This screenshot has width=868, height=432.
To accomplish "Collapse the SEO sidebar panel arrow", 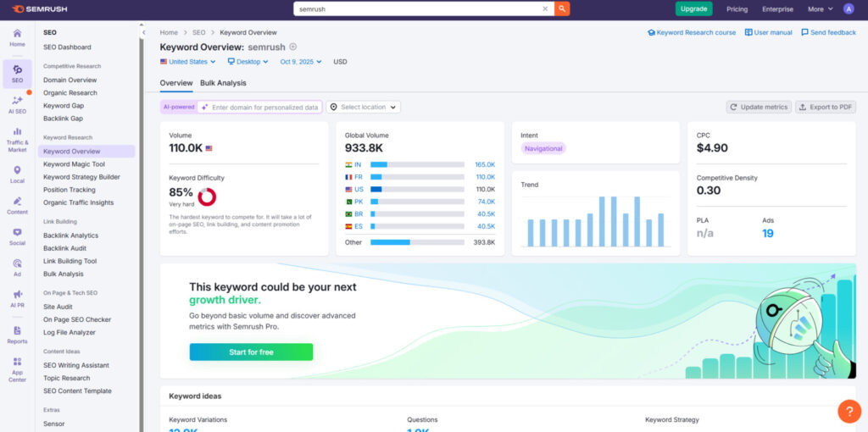I will coord(143,32).
